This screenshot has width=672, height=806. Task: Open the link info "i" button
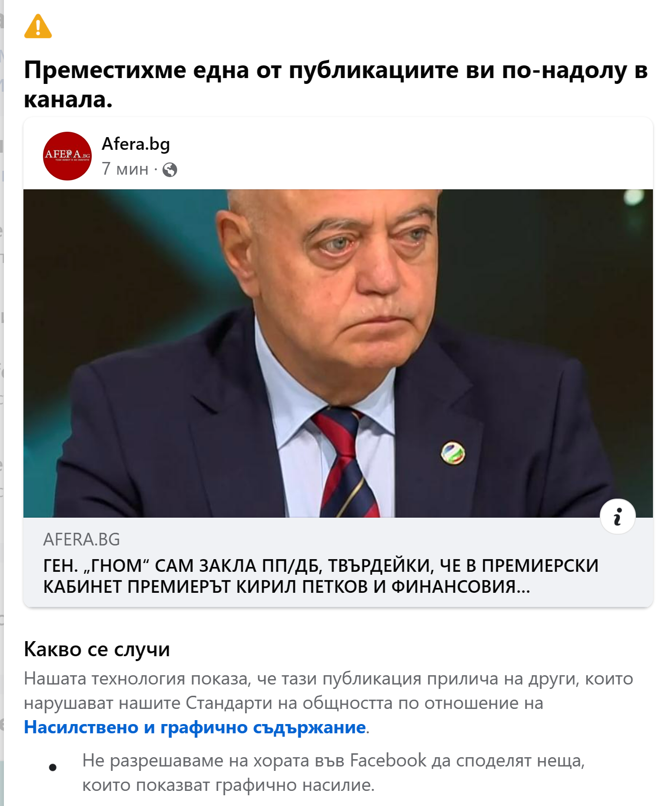pos(618,517)
